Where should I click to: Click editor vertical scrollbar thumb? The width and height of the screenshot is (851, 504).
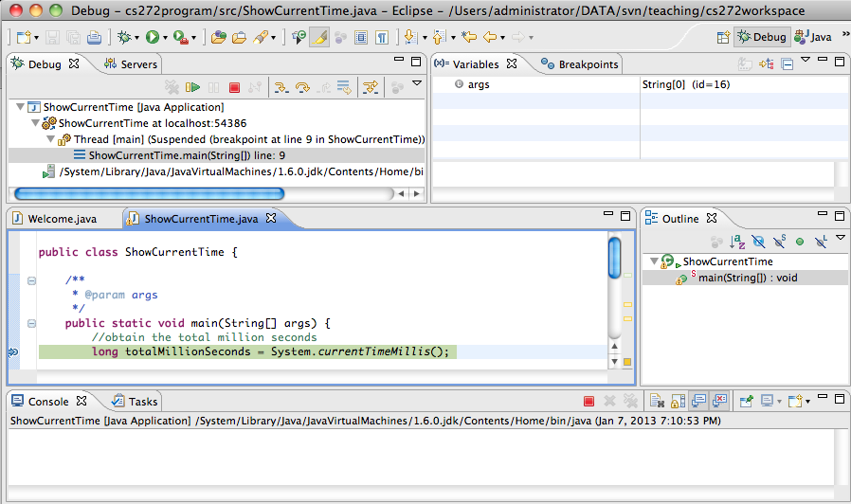pyautogui.click(x=614, y=259)
